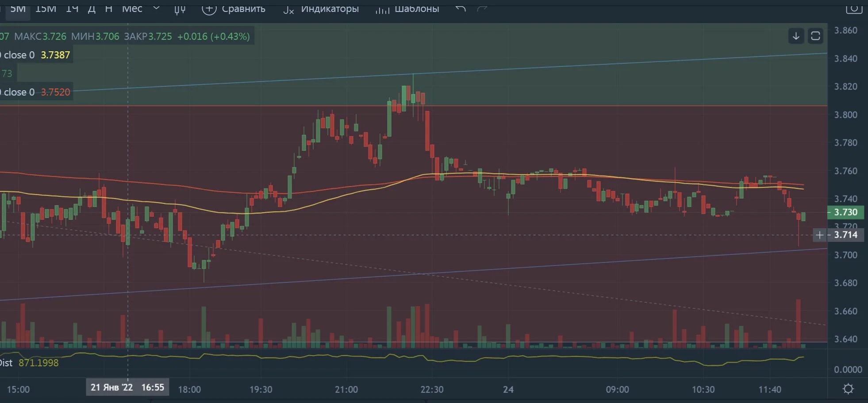This screenshot has height=403, width=868.
Task: Select the 1Ч timeframe
Action: point(72,9)
